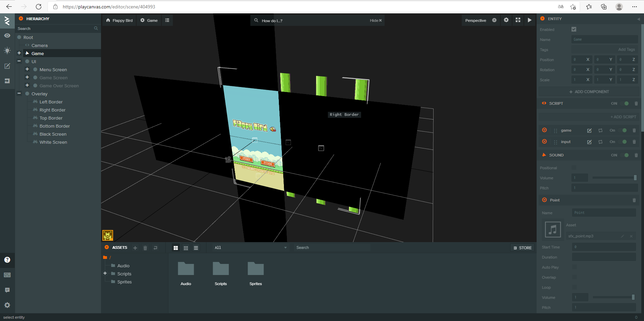Click the hierarchy Search field

[58, 29]
